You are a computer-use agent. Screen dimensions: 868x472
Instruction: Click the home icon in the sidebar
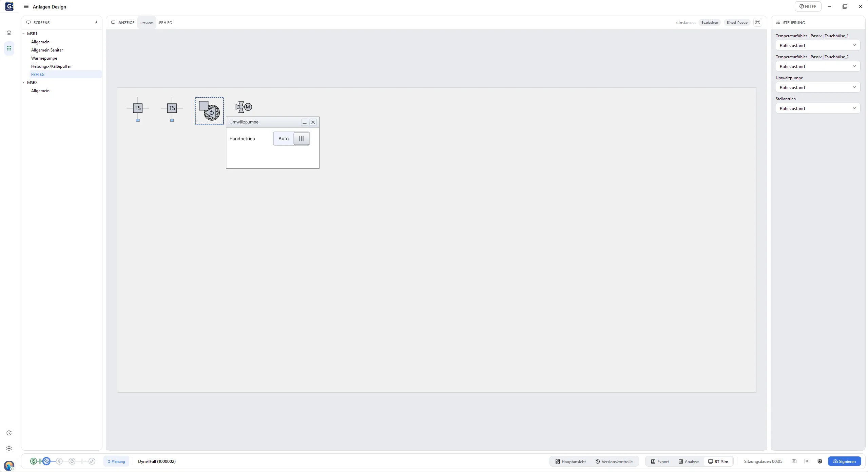(9, 33)
